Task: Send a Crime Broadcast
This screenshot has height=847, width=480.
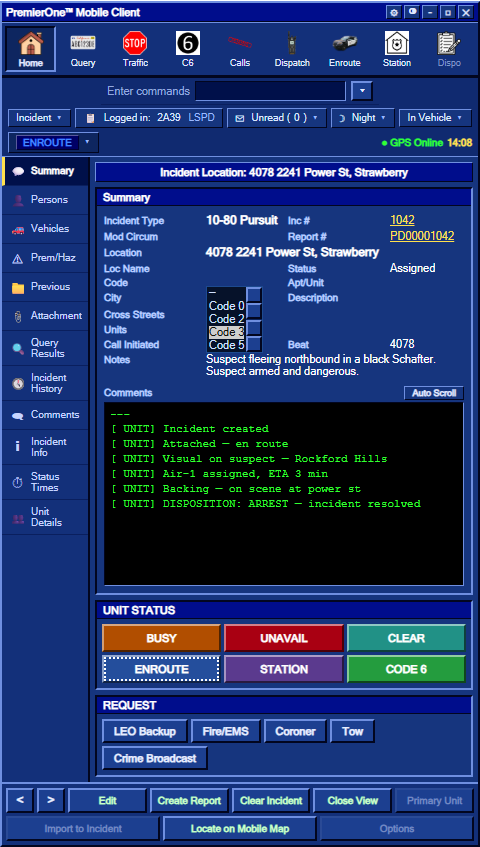Action: (x=155, y=758)
